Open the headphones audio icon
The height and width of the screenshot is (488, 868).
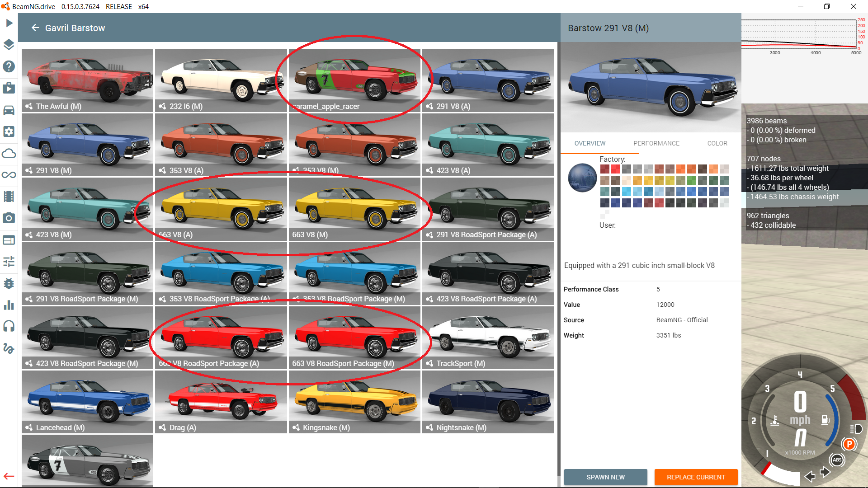click(x=9, y=326)
